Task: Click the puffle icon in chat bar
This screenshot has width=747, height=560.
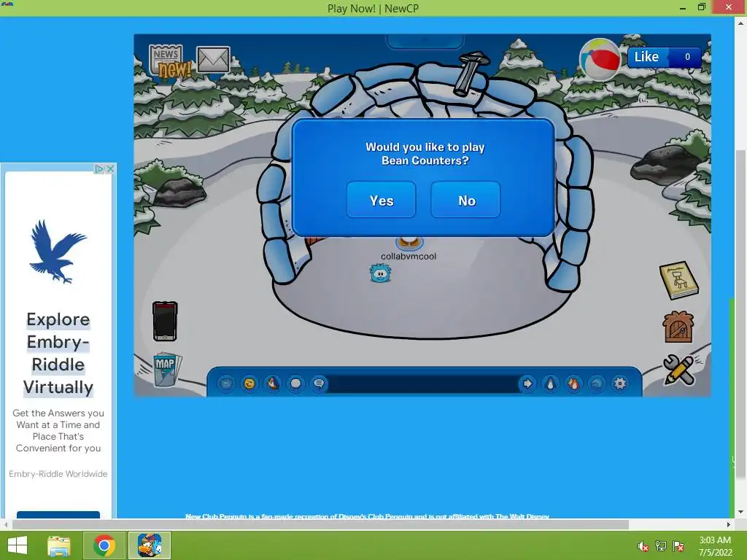Action: (226, 384)
